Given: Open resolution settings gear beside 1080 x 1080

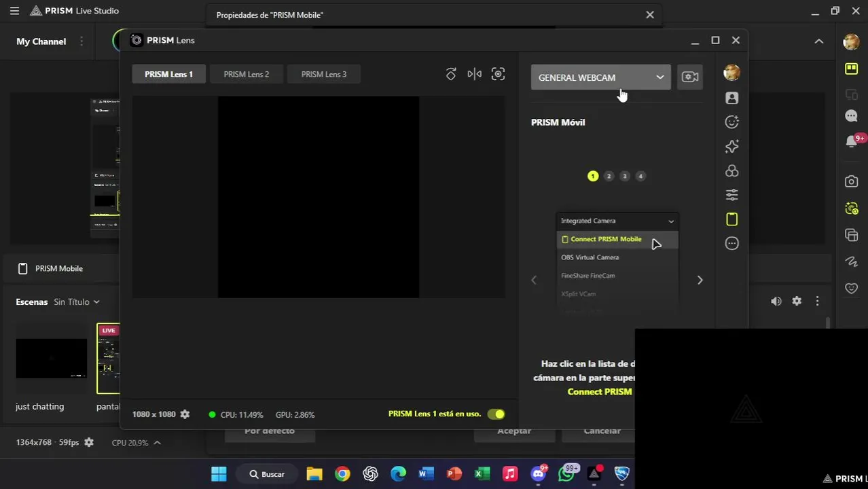Looking at the screenshot, I should (185, 414).
